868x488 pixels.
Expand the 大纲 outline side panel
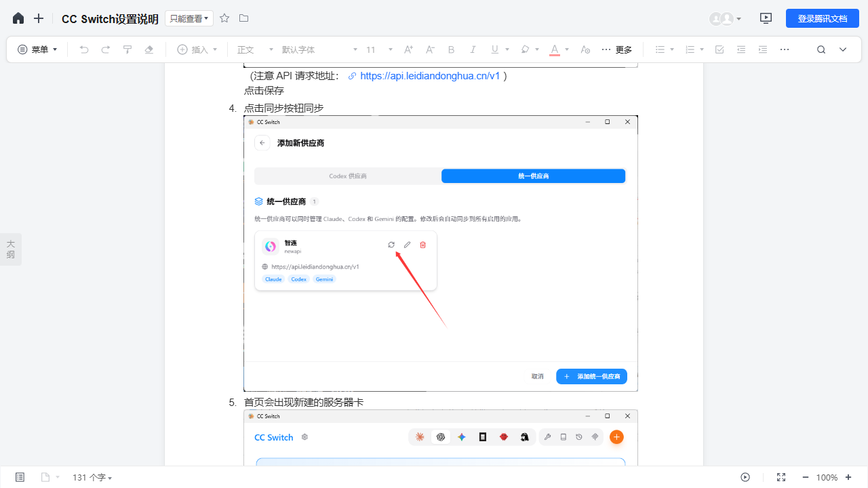(11, 249)
